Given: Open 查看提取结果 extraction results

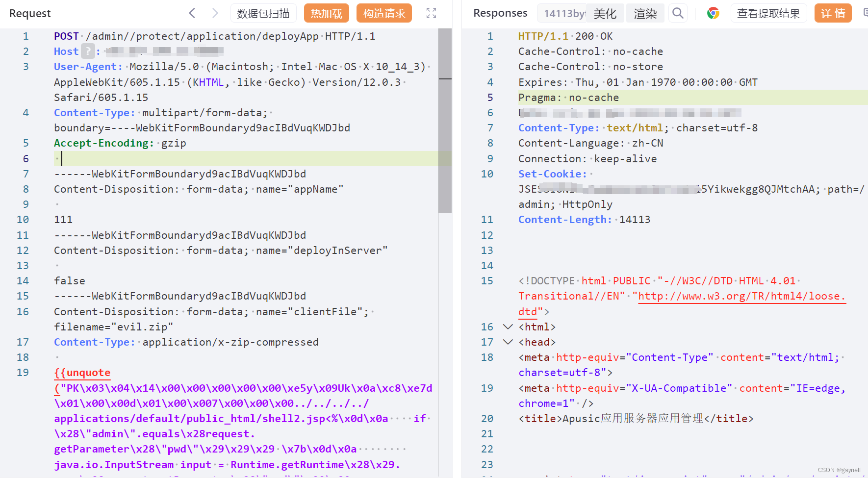Looking at the screenshot, I should point(768,13).
